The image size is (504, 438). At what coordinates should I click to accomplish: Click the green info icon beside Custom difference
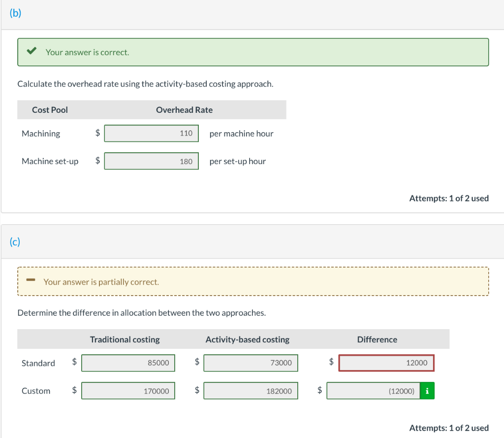point(427,391)
